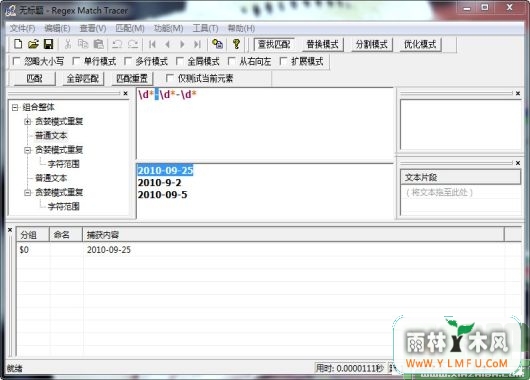The height and width of the screenshot is (380, 530).
Task: Enable the 扩展模式 checkbox
Action: coord(284,61)
